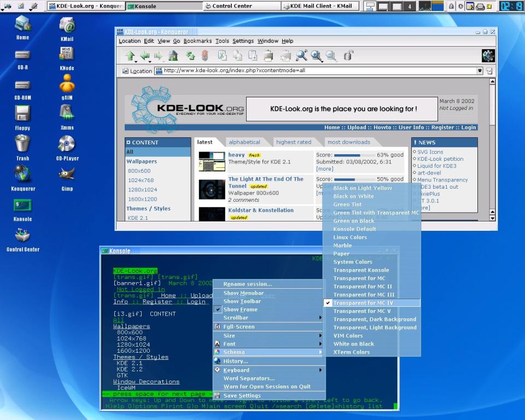
Task: Print the page with the printer icon
Action: tap(269, 56)
